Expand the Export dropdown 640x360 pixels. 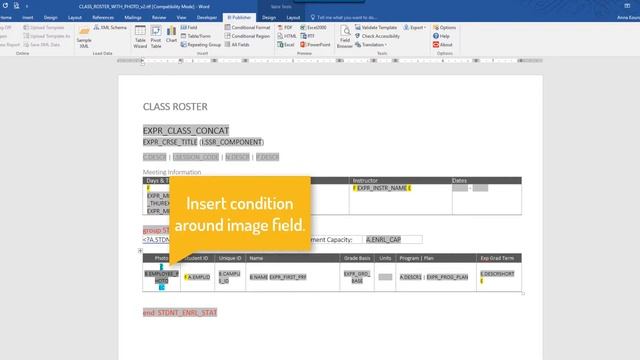(415, 27)
